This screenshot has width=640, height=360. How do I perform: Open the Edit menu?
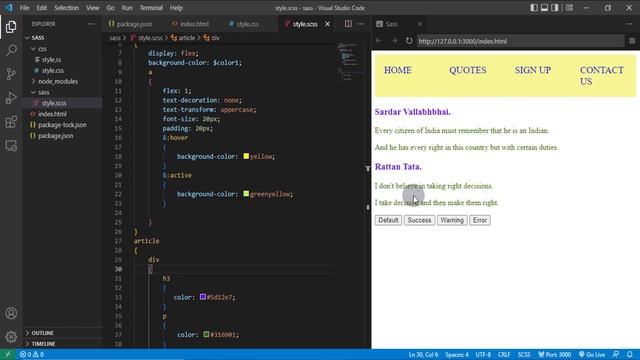tap(42, 8)
